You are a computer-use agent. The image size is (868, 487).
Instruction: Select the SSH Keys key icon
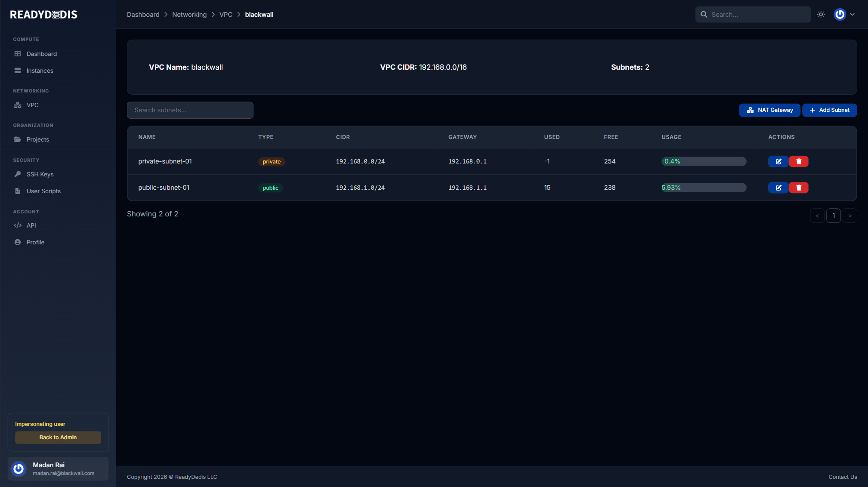click(x=17, y=174)
